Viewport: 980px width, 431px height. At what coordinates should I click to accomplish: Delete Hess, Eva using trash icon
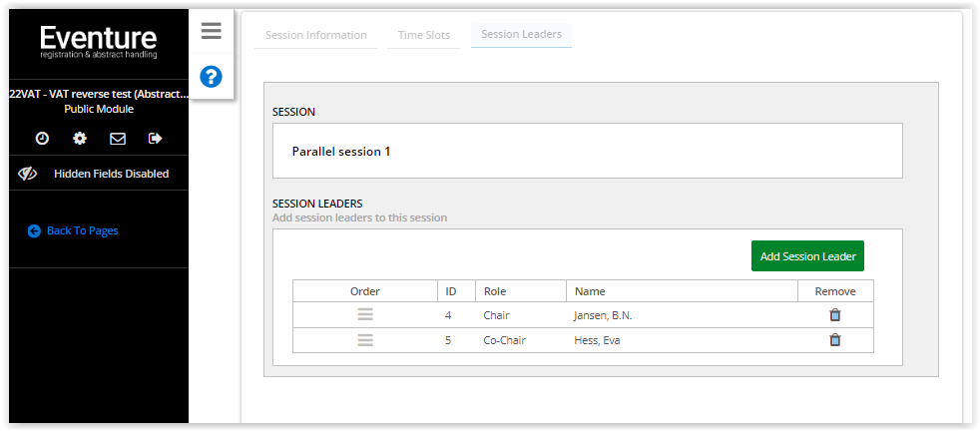(x=835, y=340)
